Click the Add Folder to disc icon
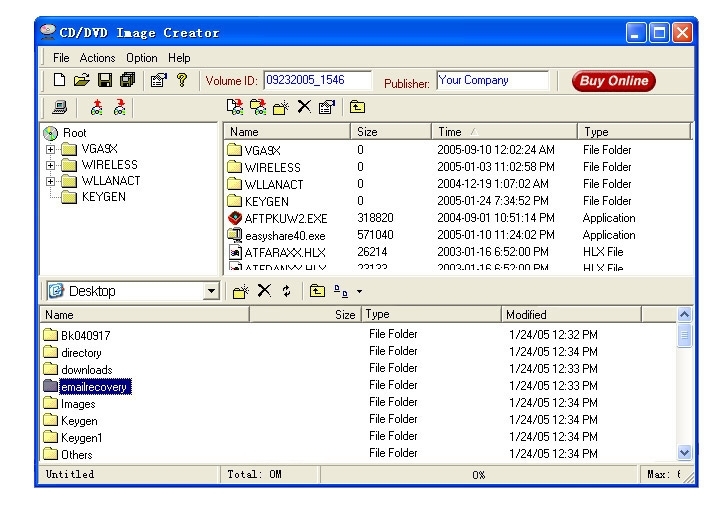The image size is (727, 520). coord(258,107)
